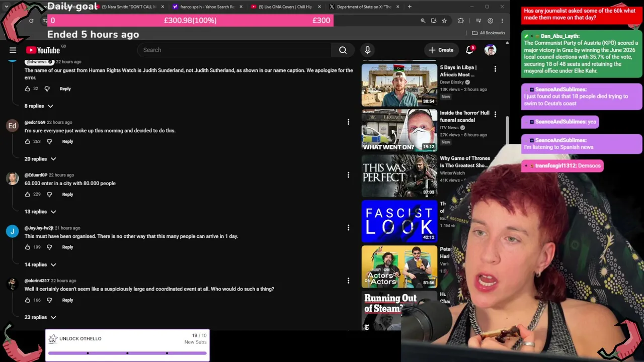
Task: Open the action menu on @olorin4317's comment
Action: pos(348,281)
